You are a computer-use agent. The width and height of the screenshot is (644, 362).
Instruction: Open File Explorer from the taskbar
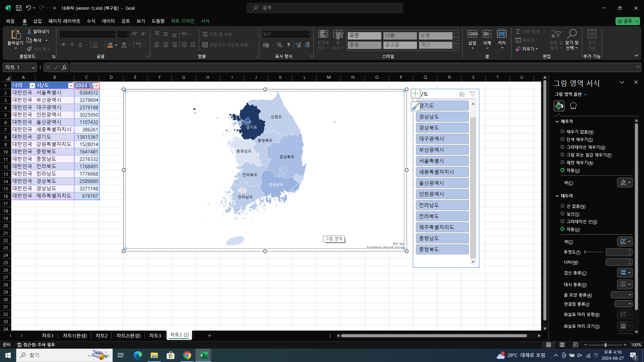(x=154, y=355)
